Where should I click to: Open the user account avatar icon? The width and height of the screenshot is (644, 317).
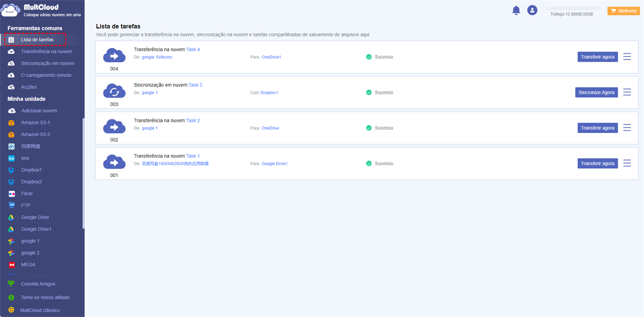532,10
